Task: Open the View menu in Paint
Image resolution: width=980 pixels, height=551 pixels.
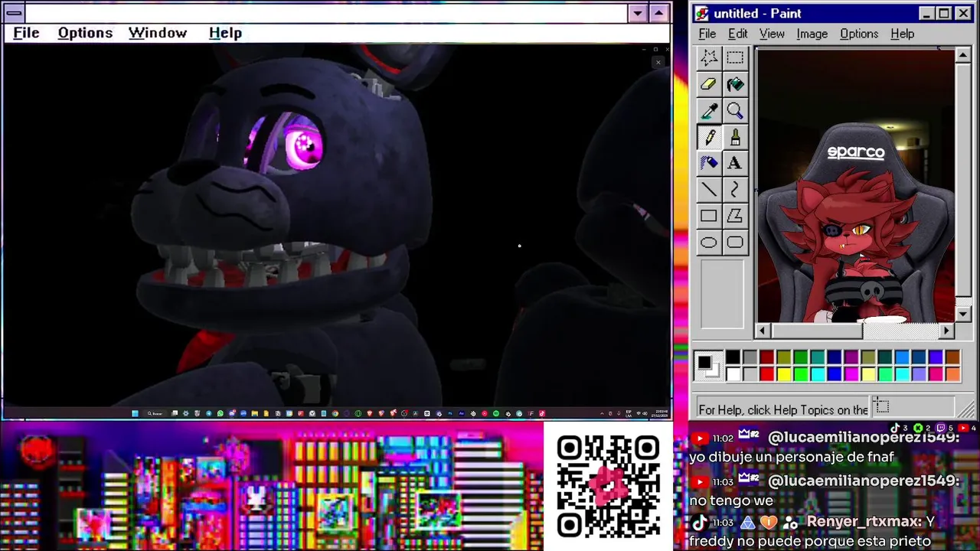Action: click(x=772, y=34)
